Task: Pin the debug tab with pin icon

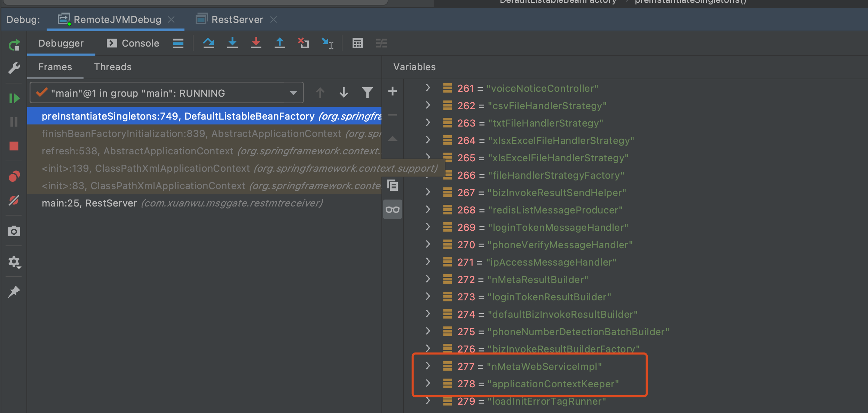Action: point(14,292)
